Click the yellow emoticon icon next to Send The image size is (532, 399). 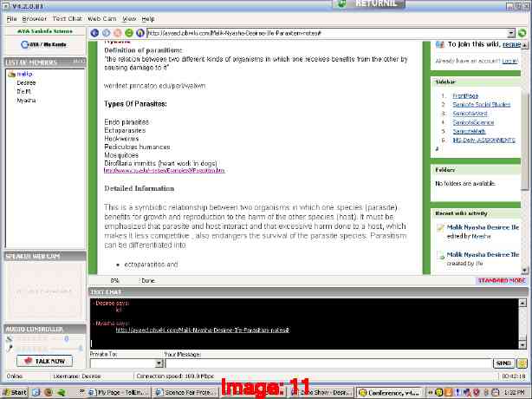point(522,363)
